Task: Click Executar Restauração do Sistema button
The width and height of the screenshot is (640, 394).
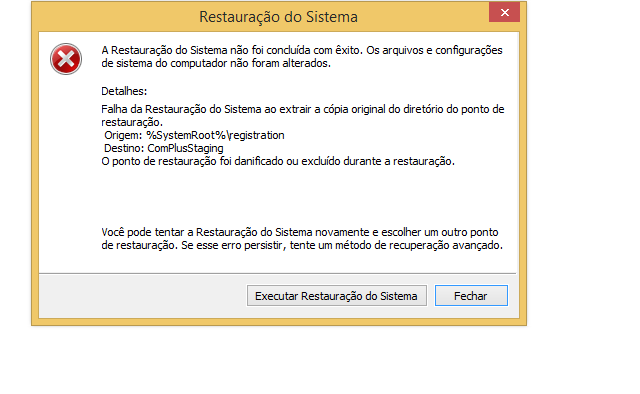Action: tap(337, 296)
